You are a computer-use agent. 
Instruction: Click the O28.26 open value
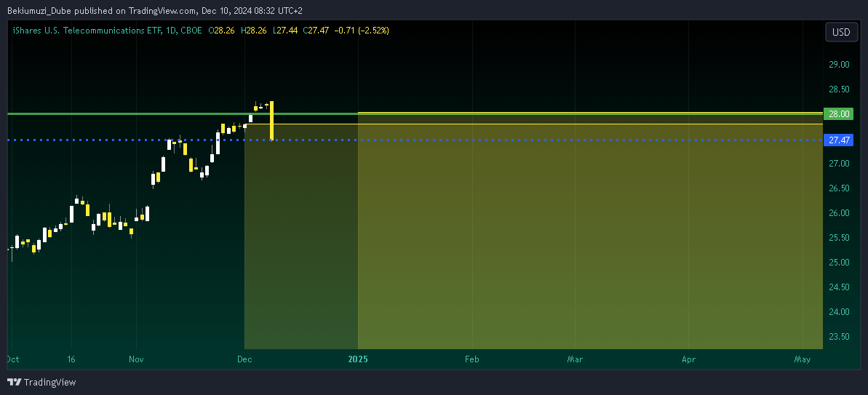pyautogui.click(x=221, y=31)
